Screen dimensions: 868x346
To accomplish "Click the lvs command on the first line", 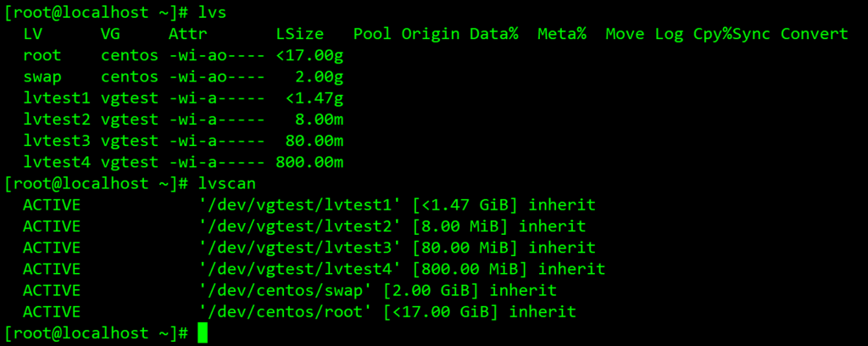I will tap(213, 13).
